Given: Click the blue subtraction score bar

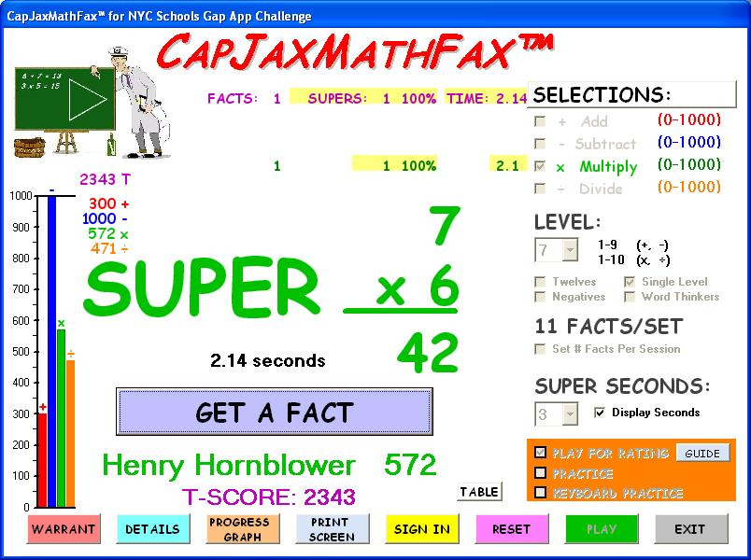Looking at the screenshot, I should pos(51,351).
